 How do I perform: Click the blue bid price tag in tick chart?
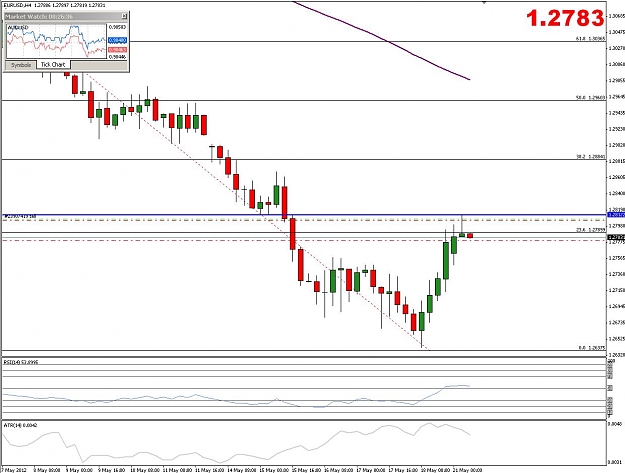pyautogui.click(x=117, y=40)
